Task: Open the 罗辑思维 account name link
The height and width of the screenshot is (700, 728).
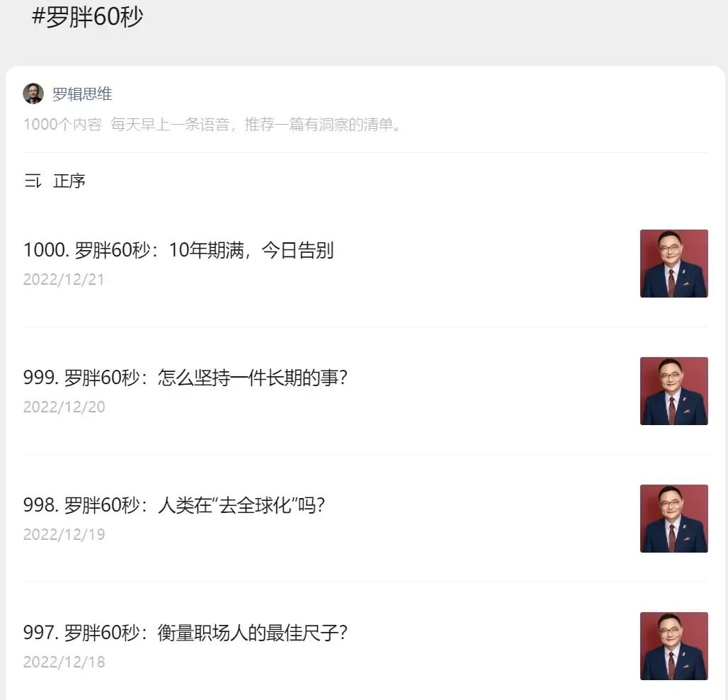Action: point(82,94)
